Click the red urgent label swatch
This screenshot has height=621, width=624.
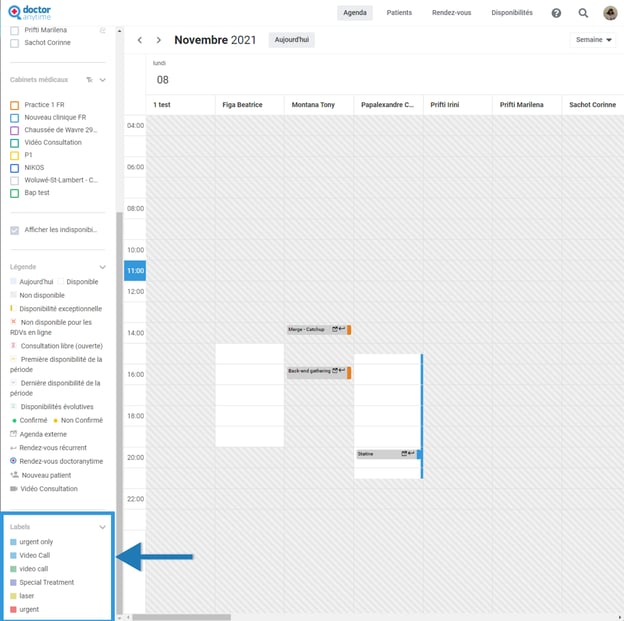click(13, 609)
